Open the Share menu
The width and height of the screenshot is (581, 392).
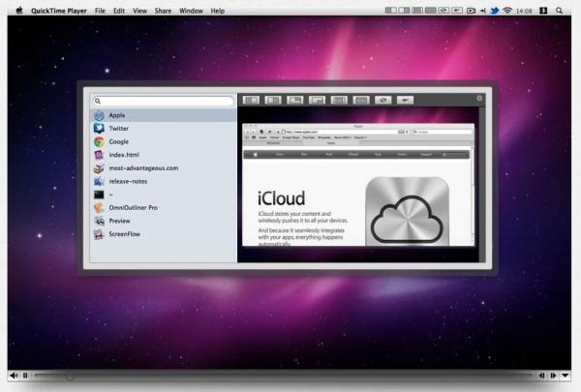pyautogui.click(x=163, y=11)
